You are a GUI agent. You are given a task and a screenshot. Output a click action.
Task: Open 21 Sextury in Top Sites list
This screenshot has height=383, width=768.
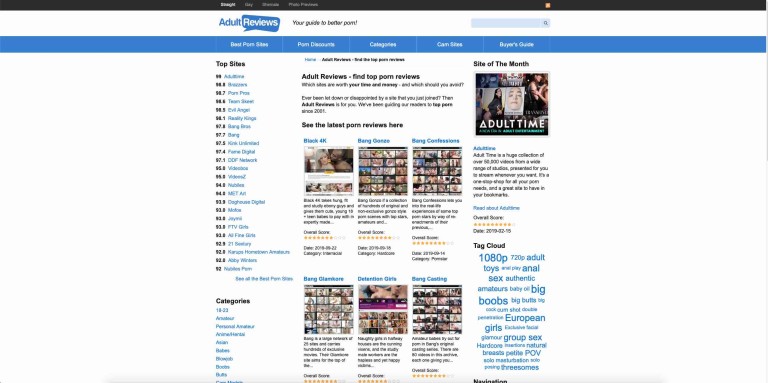click(x=240, y=243)
